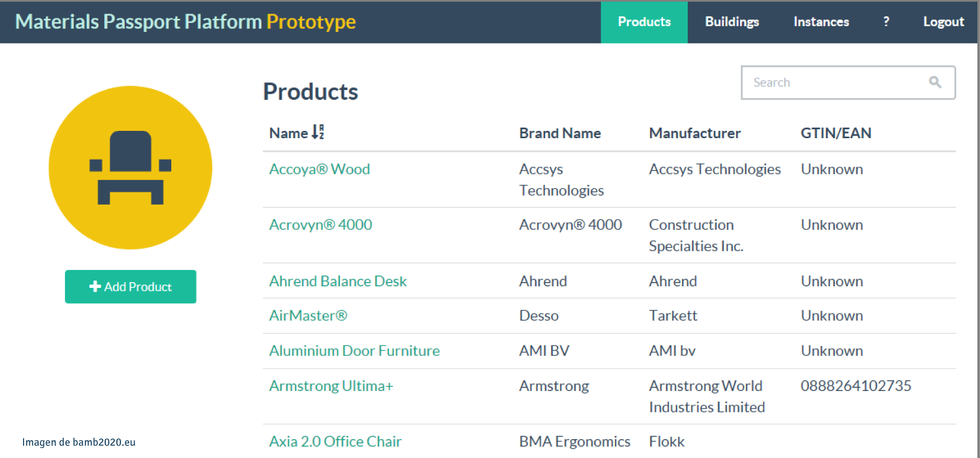Click Acrovyn® 4000 brand name cell
This screenshot has height=458, width=980.
click(x=570, y=225)
